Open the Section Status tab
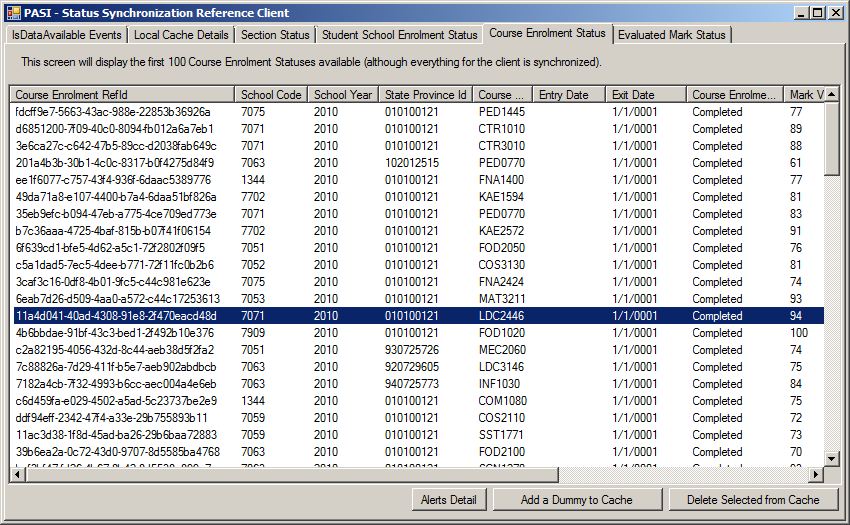Screen dimensions: 850x525 click(275, 35)
